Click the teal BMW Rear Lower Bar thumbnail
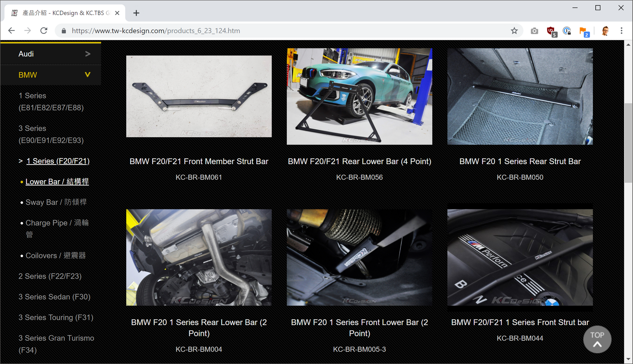This screenshot has width=633, height=364. [359, 96]
